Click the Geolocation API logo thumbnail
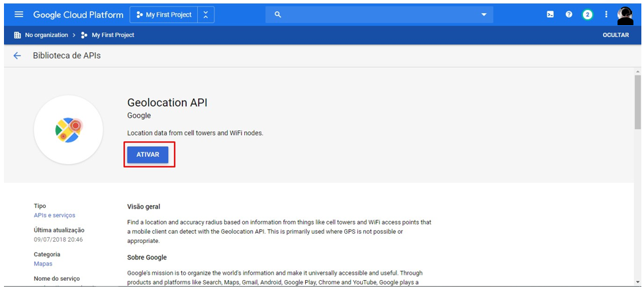The width and height of the screenshot is (644, 290). pyautogui.click(x=69, y=130)
